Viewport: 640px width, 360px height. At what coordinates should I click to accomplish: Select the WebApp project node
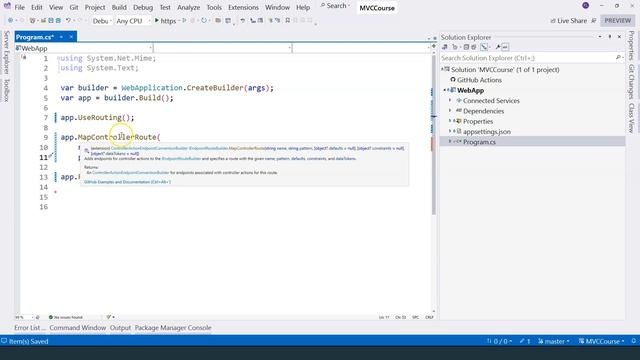470,90
